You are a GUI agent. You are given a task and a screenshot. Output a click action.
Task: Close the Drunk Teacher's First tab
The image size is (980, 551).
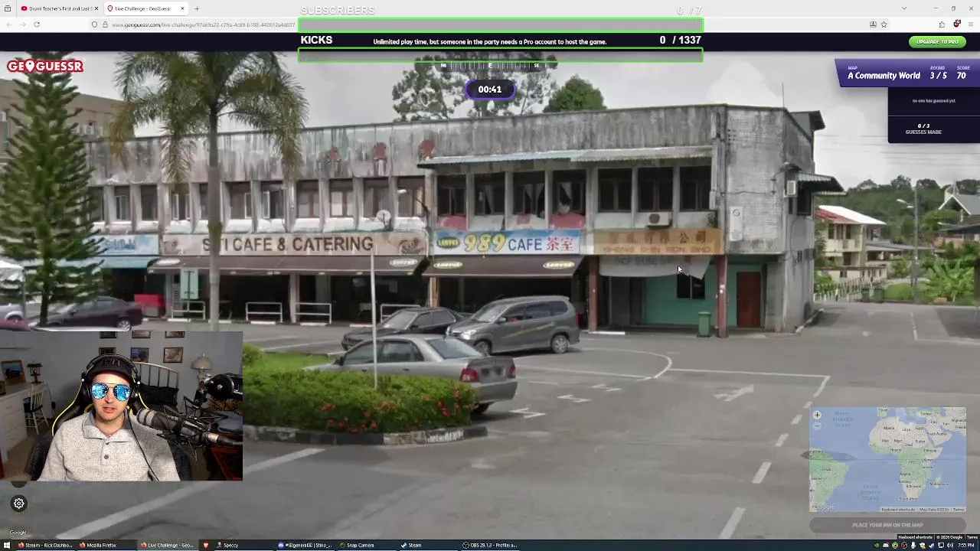coord(96,8)
